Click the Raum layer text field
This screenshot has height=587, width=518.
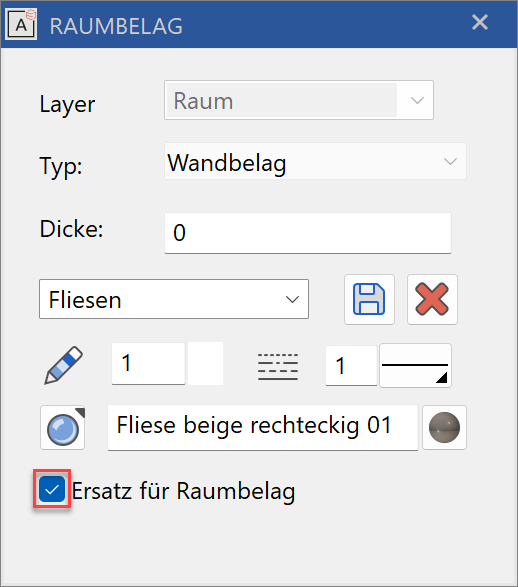(x=281, y=100)
